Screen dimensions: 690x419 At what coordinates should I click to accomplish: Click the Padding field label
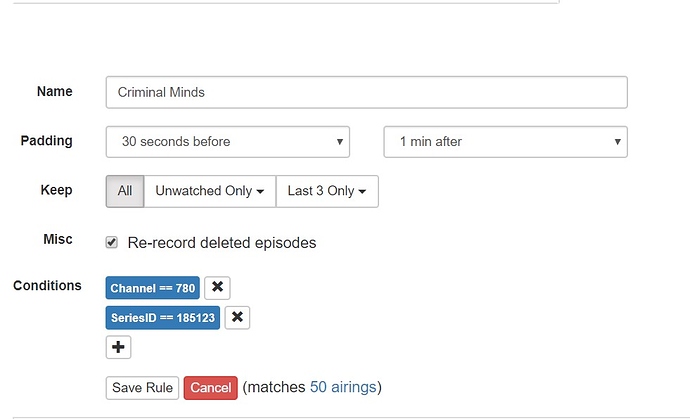point(47,141)
